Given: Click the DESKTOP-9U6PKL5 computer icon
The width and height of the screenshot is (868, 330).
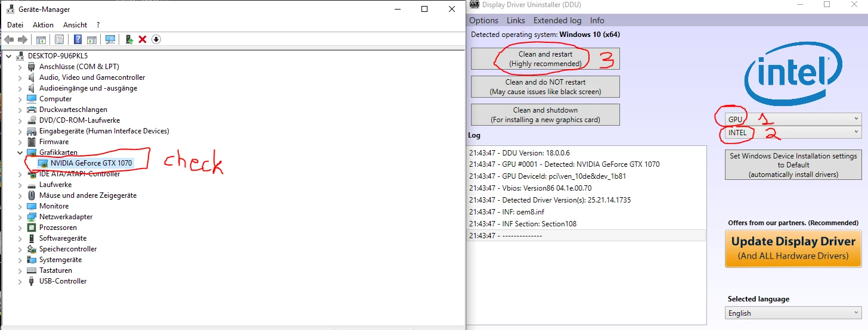Looking at the screenshot, I should tap(21, 56).
